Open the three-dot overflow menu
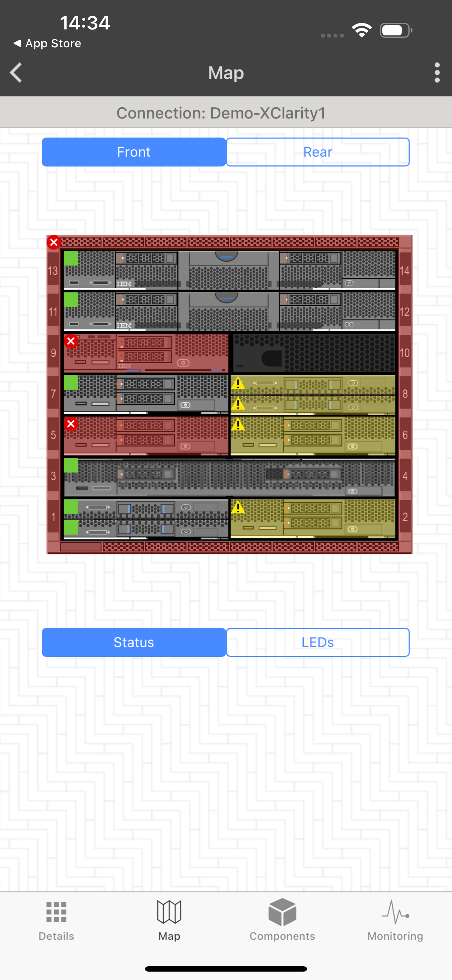 point(437,73)
